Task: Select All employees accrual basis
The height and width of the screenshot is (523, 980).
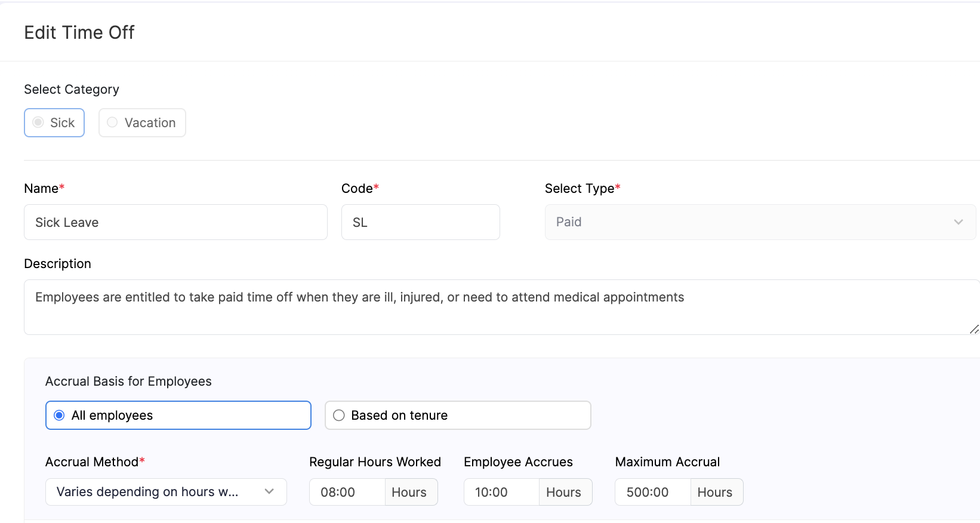Action: [x=59, y=416]
